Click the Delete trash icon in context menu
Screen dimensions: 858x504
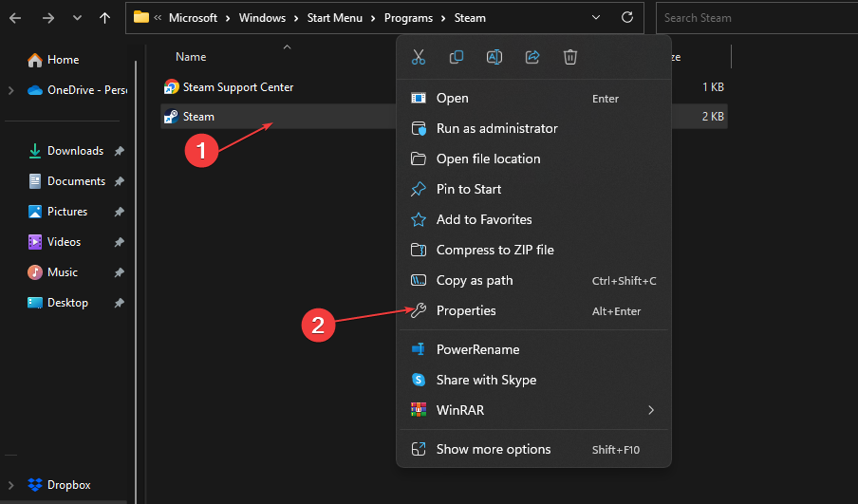point(570,57)
